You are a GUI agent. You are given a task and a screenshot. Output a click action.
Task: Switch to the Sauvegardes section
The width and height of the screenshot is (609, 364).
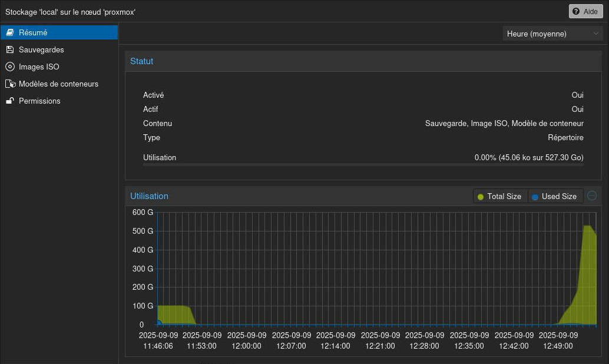41,50
